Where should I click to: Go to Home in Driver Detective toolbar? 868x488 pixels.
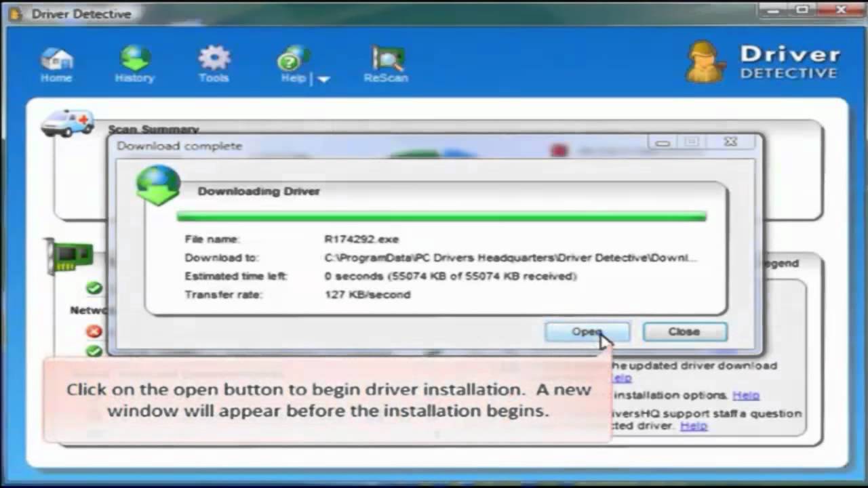tap(56, 65)
